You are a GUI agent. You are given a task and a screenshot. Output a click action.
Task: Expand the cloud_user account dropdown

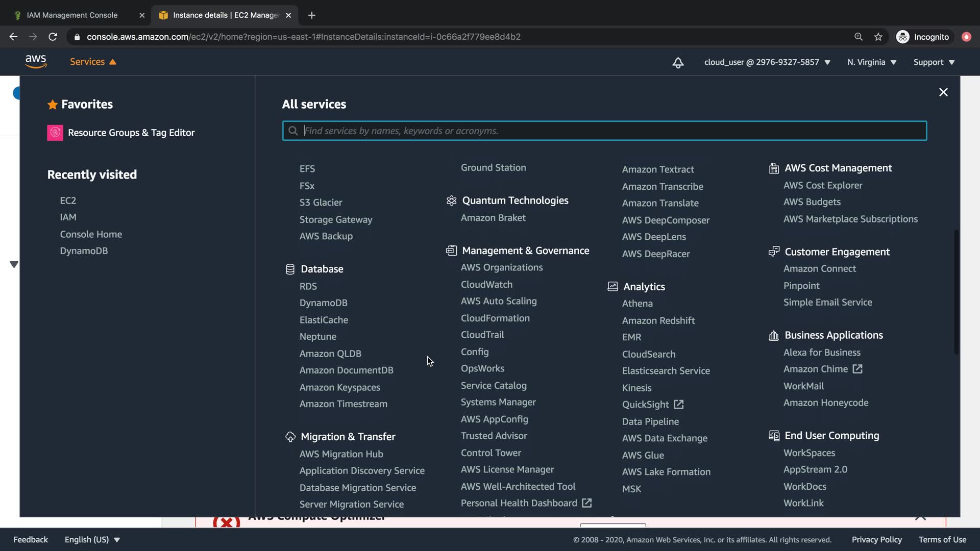[767, 62]
